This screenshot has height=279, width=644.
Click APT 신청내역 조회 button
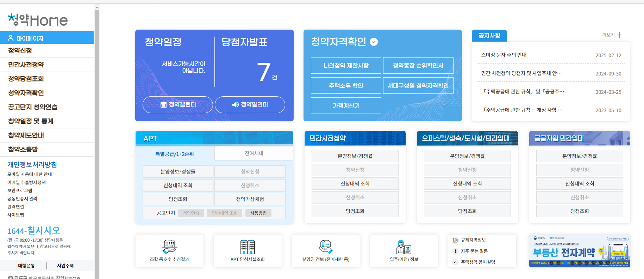(x=178, y=186)
